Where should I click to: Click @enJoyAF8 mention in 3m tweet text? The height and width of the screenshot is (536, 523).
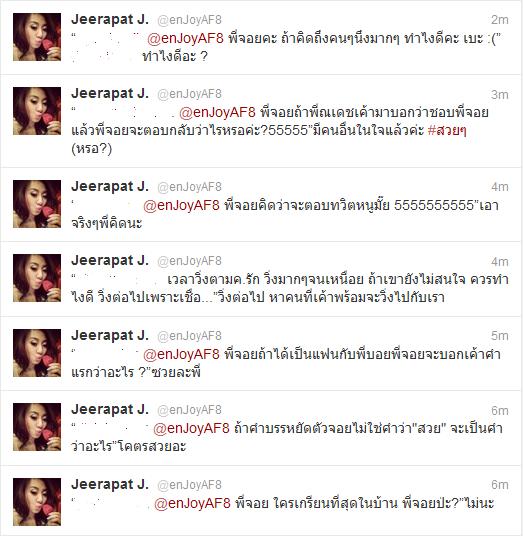tap(217, 112)
